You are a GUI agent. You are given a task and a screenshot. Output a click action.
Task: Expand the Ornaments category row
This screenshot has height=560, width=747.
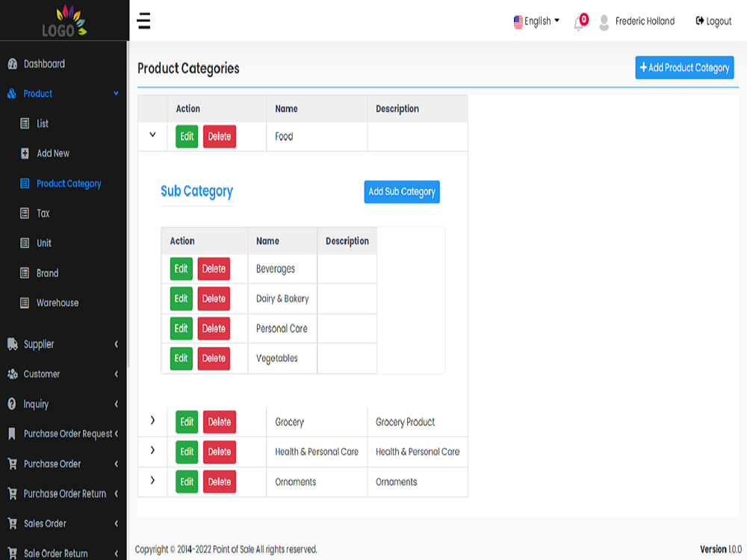(x=152, y=480)
